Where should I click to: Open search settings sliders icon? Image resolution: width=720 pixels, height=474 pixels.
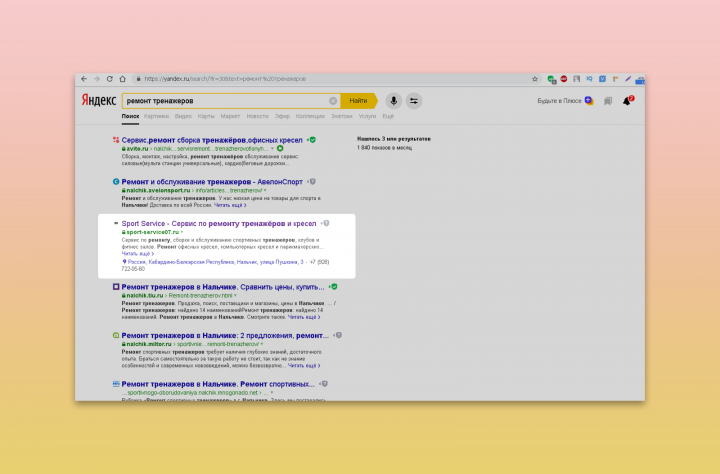pyautogui.click(x=414, y=101)
